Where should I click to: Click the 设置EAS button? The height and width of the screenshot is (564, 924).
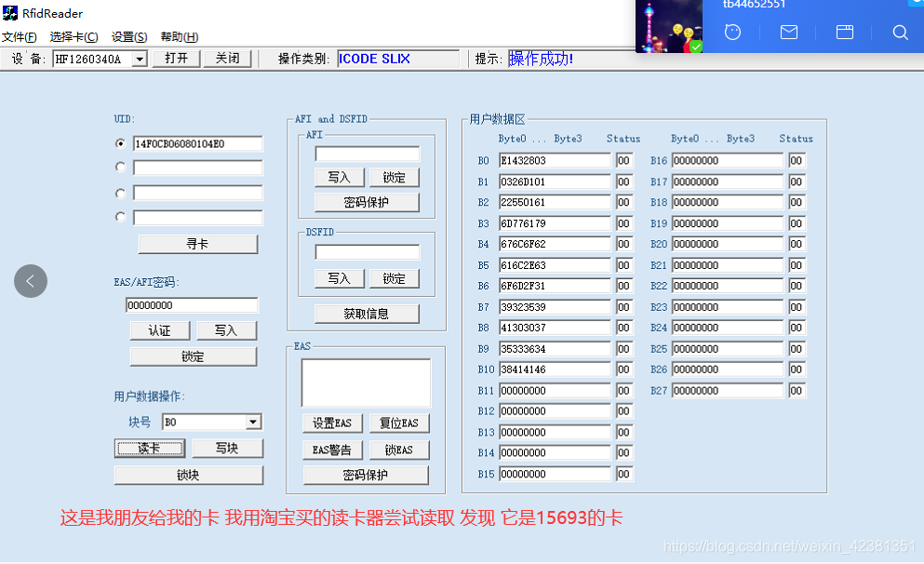click(x=332, y=423)
